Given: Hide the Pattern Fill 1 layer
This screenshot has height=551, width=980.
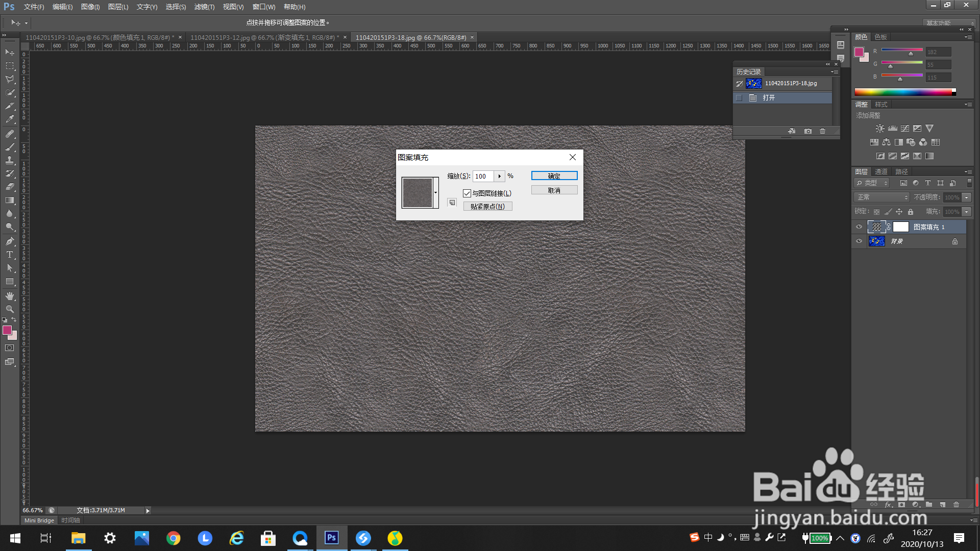Looking at the screenshot, I should (859, 227).
